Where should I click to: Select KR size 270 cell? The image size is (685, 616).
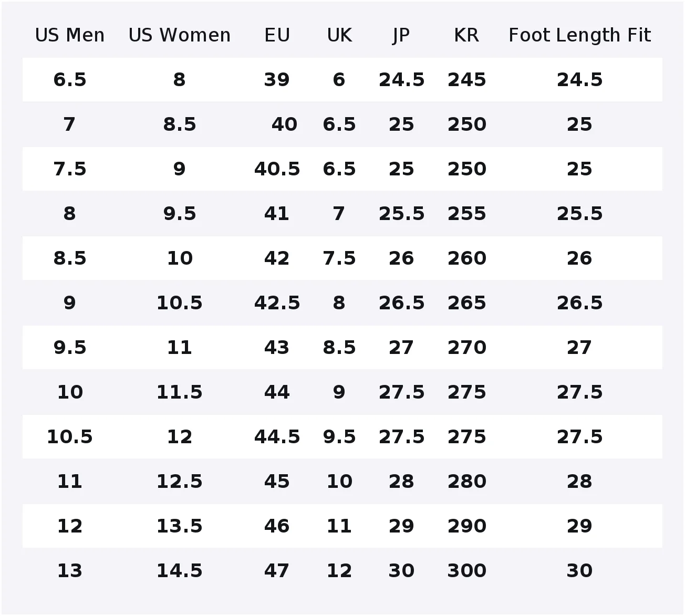(466, 348)
